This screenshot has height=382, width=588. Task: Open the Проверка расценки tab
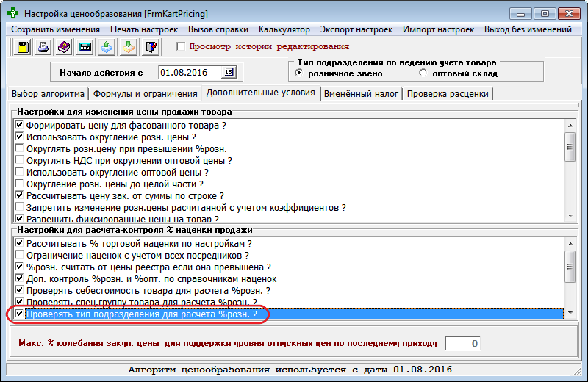tap(448, 94)
